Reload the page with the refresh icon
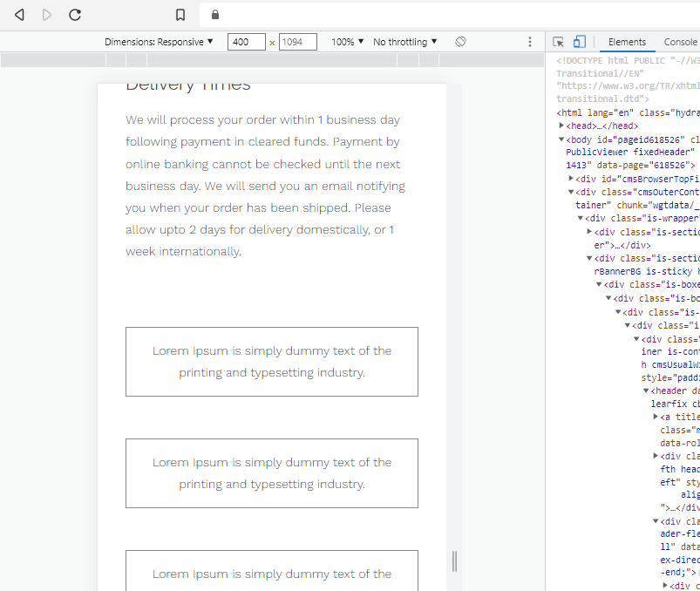This screenshot has width=700, height=591. tap(75, 15)
